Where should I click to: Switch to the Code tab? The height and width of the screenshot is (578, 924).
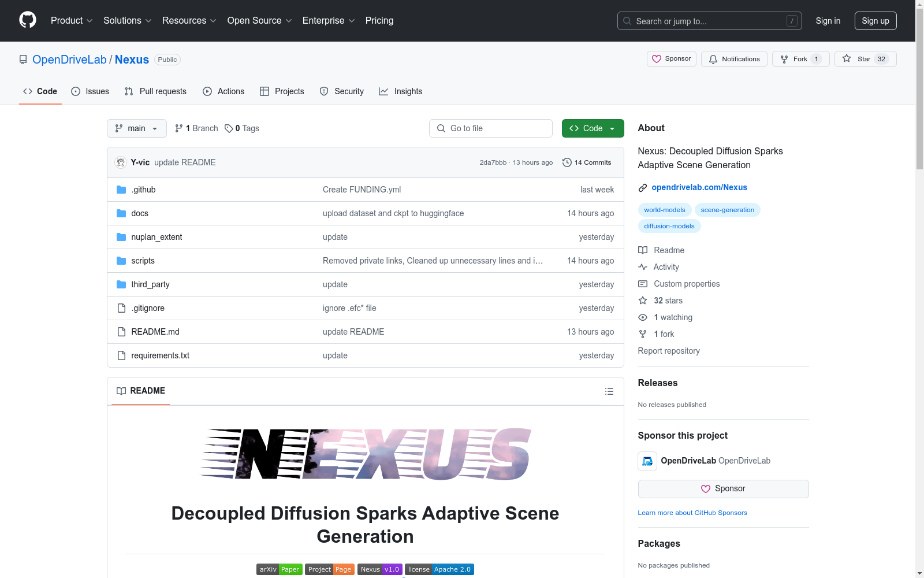40,91
